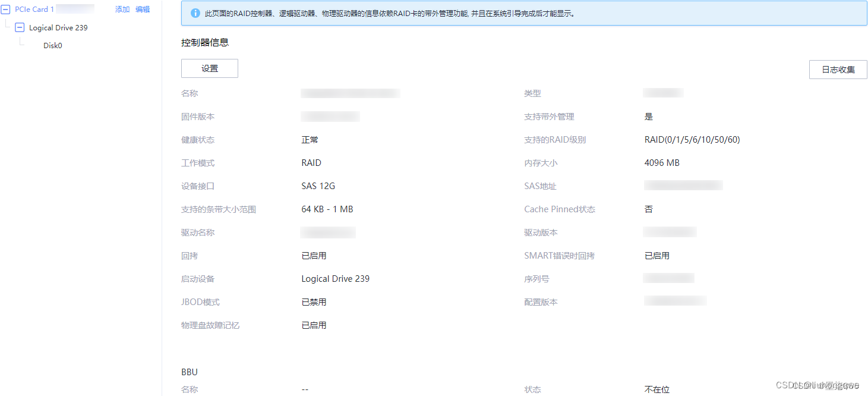Click the 驱动版本 label
Screen dimensions: 868x396
541,232
